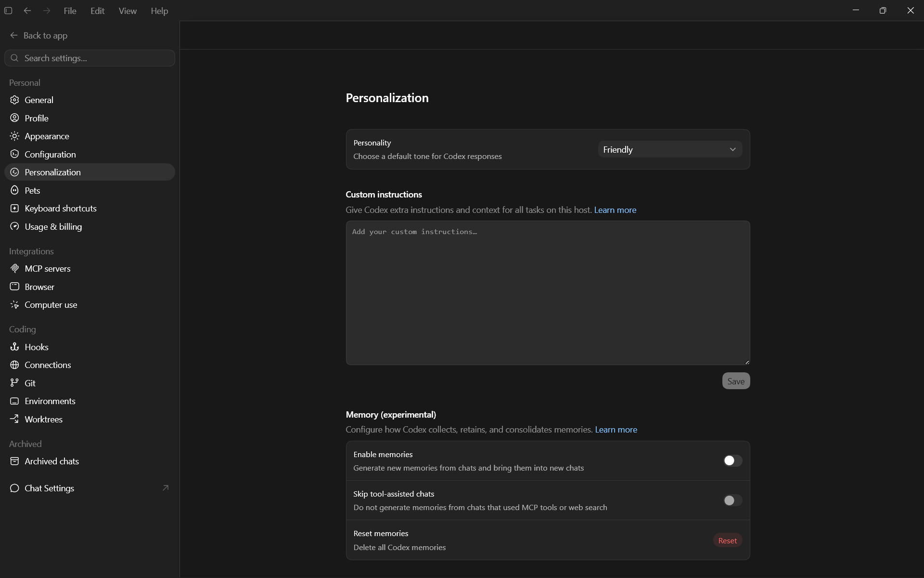The width and height of the screenshot is (924, 578).
Task: Click the Pets icon
Action: 15,190
